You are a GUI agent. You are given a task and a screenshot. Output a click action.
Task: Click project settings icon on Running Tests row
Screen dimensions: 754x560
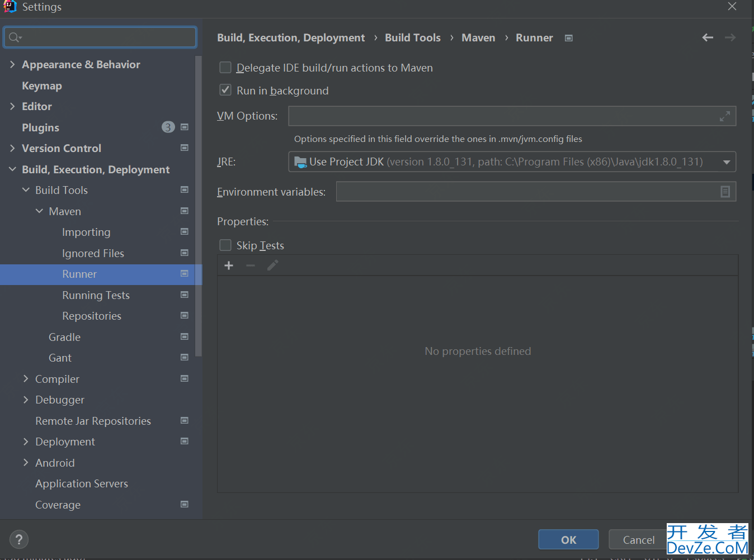(185, 295)
